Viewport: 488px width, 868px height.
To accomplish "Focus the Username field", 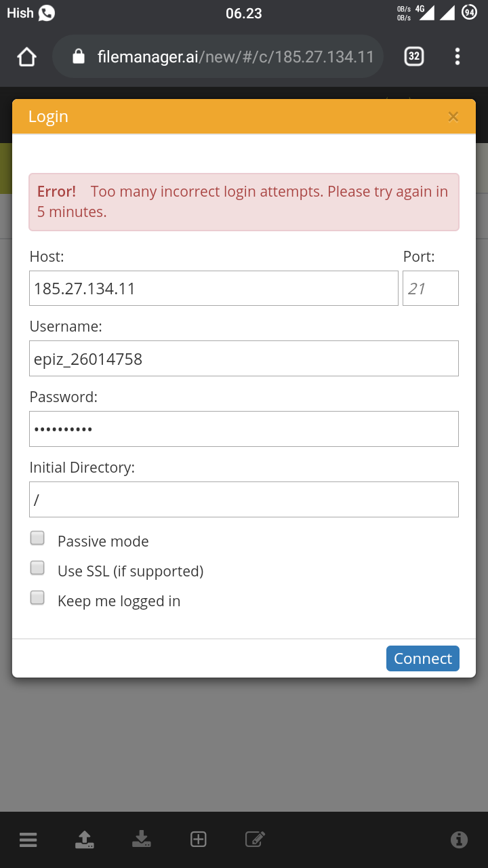I will pyautogui.click(x=244, y=359).
